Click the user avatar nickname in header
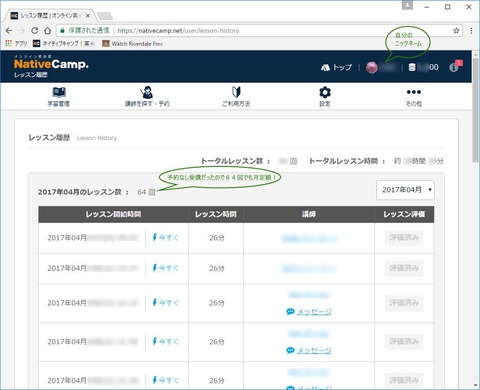 (x=381, y=67)
